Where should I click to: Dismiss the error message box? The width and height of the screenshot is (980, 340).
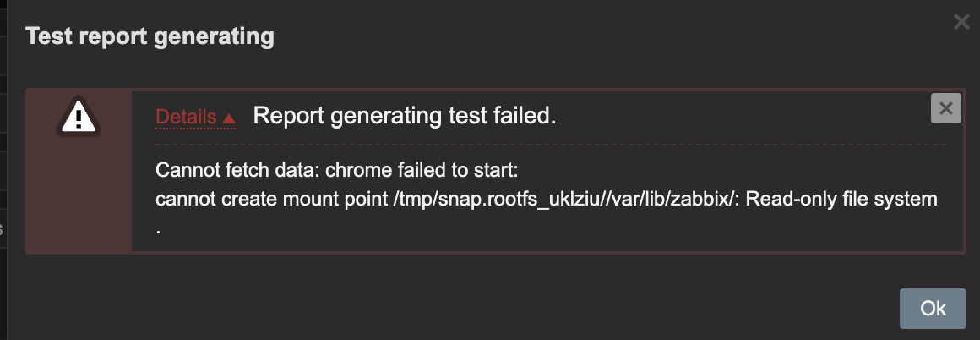[x=945, y=108]
